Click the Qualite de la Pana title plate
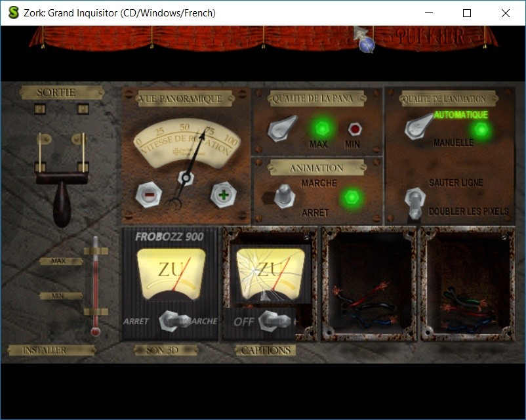Image resolution: width=526 pixels, height=420 pixels. [x=316, y=98]
